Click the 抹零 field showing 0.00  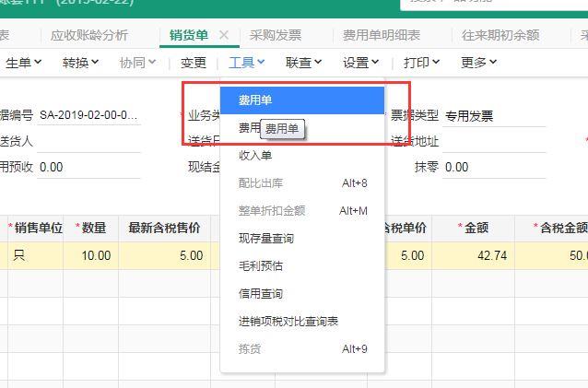tap(494, 167)
